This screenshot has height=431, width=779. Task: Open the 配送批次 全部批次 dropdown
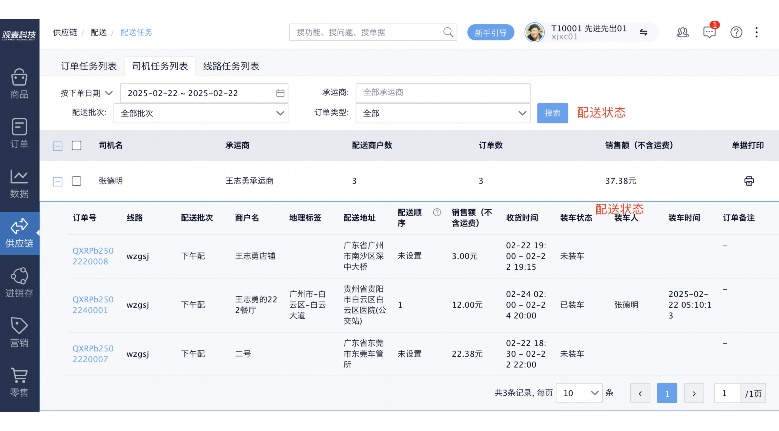pyautogui.click(x=201, y=113)
